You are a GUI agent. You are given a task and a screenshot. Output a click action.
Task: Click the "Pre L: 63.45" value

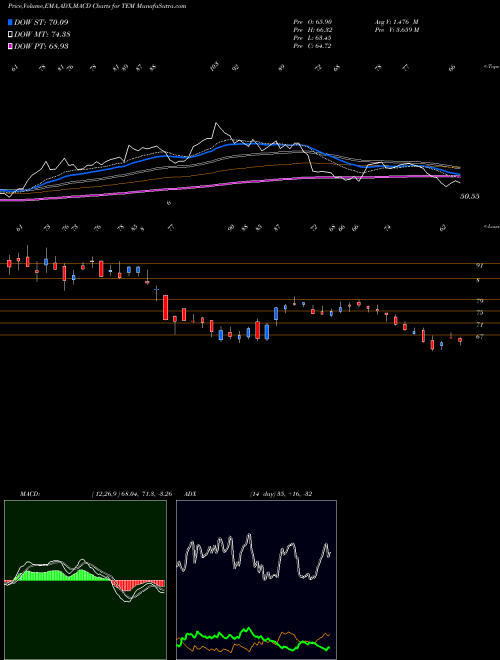pos(312,38)
